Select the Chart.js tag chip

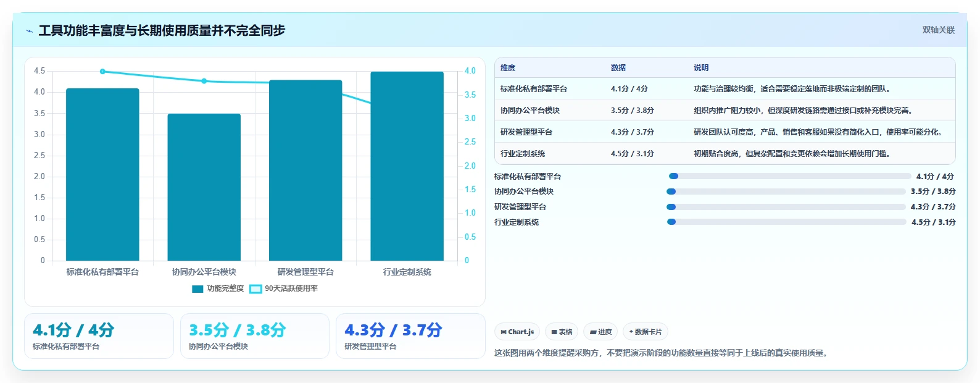(517, 332)
